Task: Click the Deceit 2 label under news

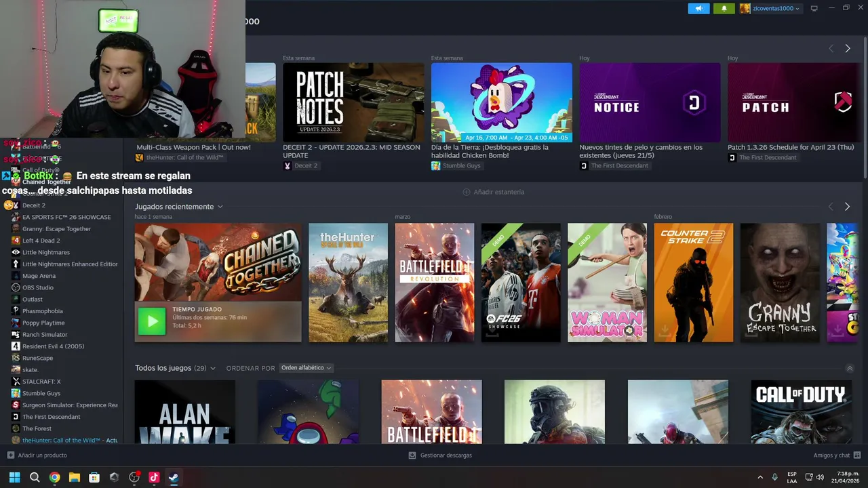Action: [305, 166]
